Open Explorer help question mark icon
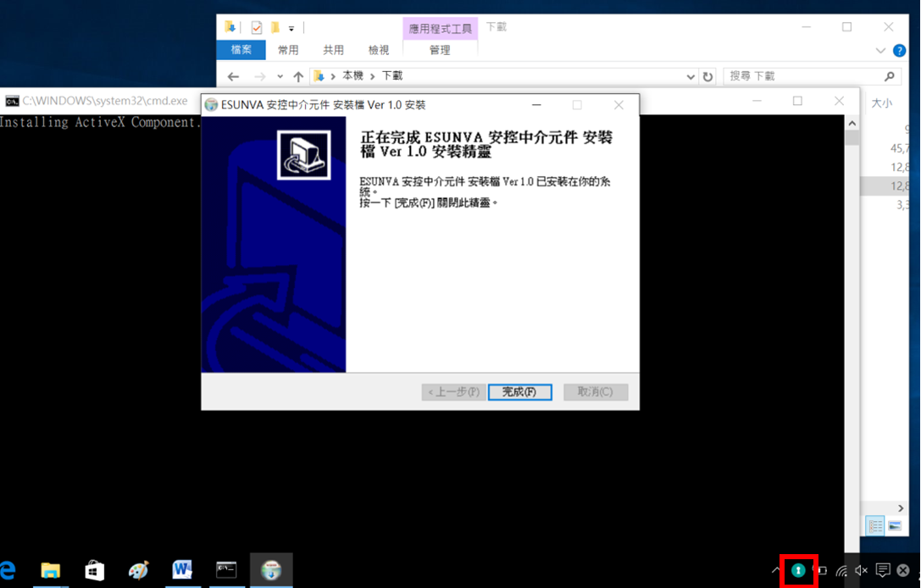Image resolution: width=921 pixels, height=588 pixels. click(899, 51)
